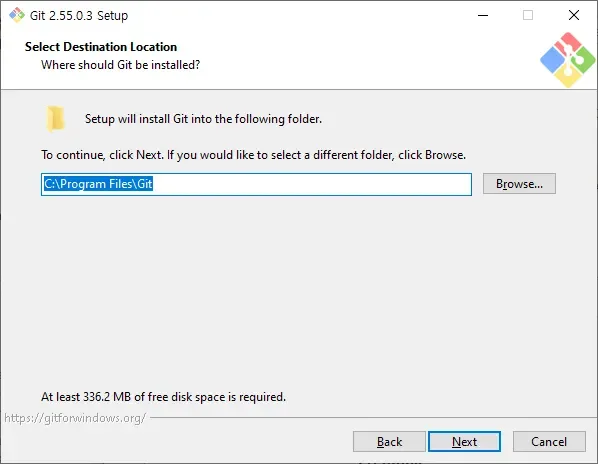Cancel the Git installation
This screenshot has width=598, height=464.
(x=549, y=442)
